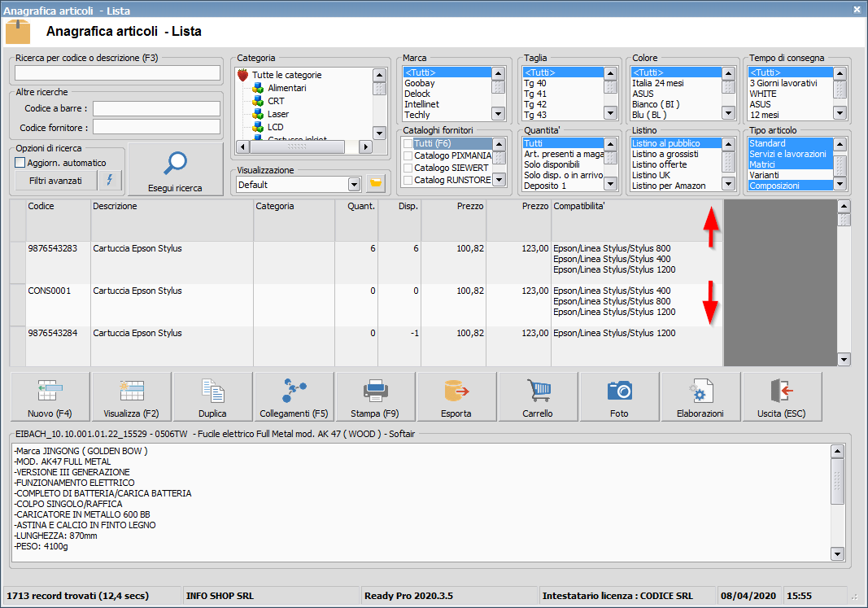Select size Tg 40

[535, 83]
